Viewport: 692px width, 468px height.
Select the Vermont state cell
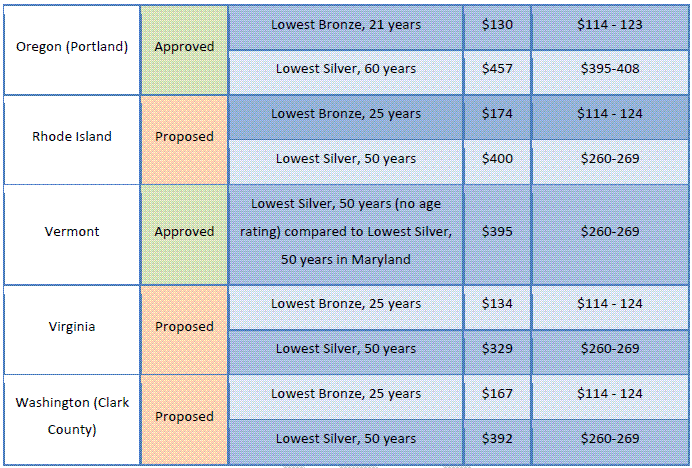click(72, 235)
